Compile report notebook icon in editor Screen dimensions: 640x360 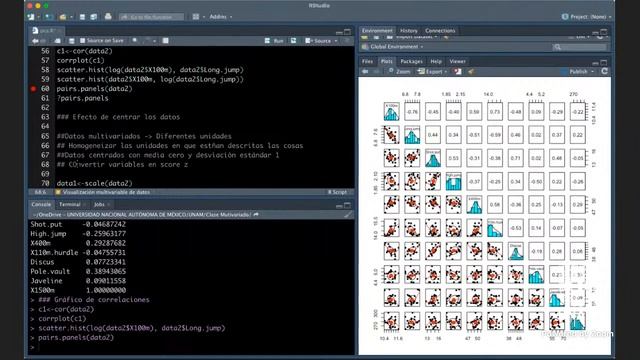coord(165,41)
